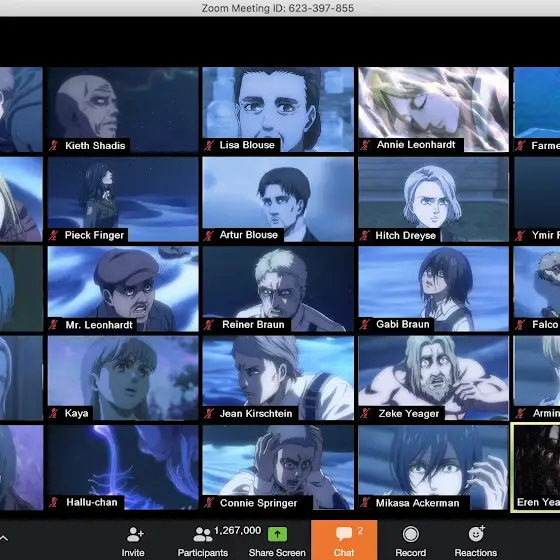The width and height of the screenshot is (560, 560).
Task: Click the 1,267,000 participants count
Action: coord(238,530)
